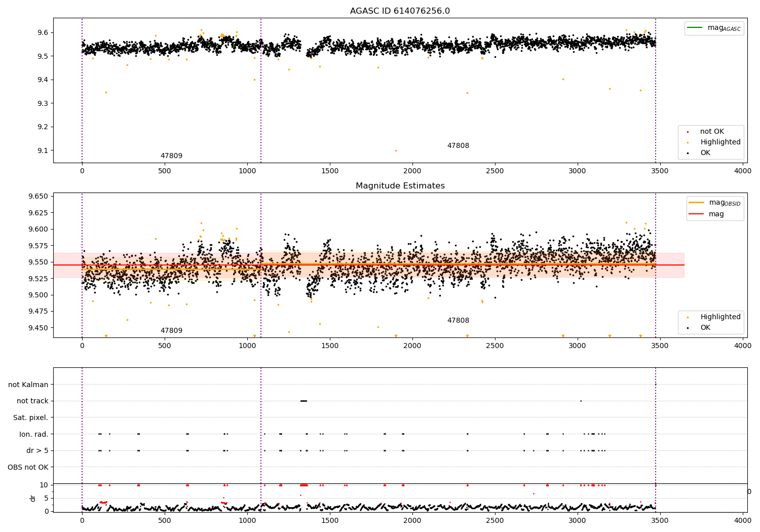760x532 pixels.
Task: Click the 'Sat. pixel.' row label
Action: tap(31, 417)
